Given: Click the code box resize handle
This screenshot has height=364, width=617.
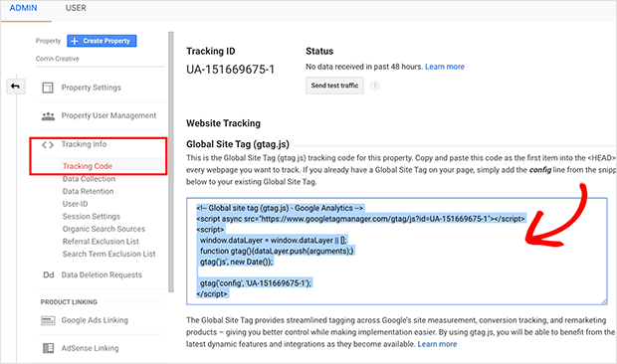Looking at the screenshot, I should point(604,301).
